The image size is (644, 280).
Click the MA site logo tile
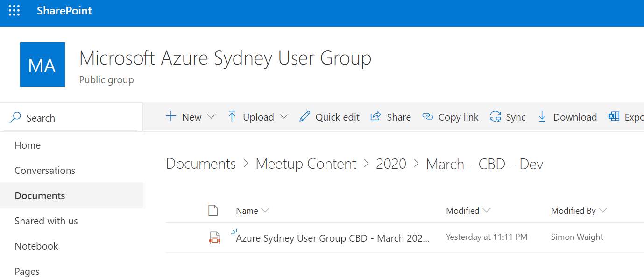[x=42, y=65]
